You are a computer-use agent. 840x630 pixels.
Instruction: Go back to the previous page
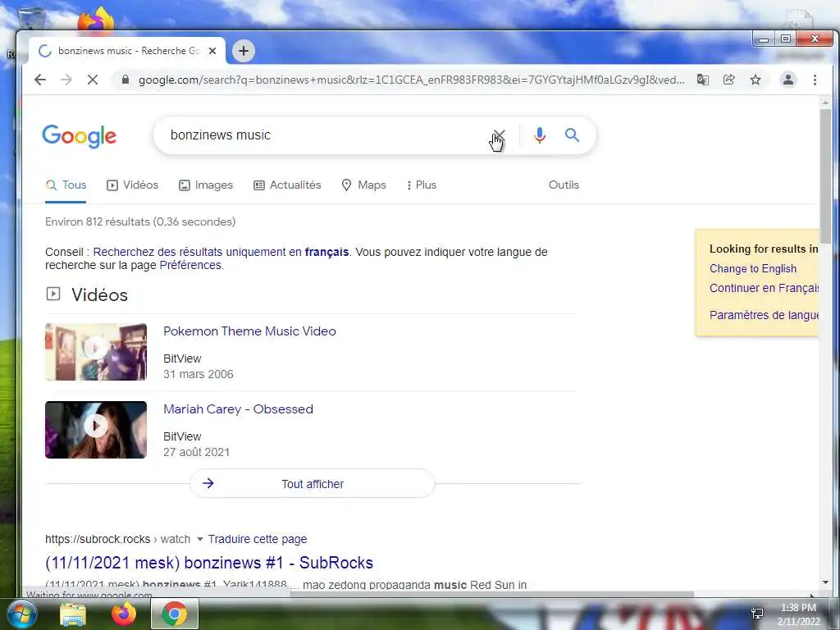click(39, 80)
